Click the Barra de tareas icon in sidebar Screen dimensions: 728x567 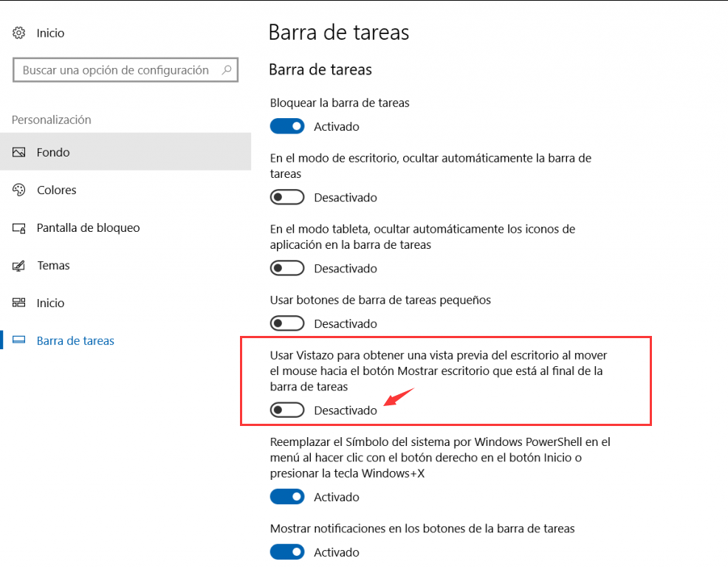coord(18,340)
